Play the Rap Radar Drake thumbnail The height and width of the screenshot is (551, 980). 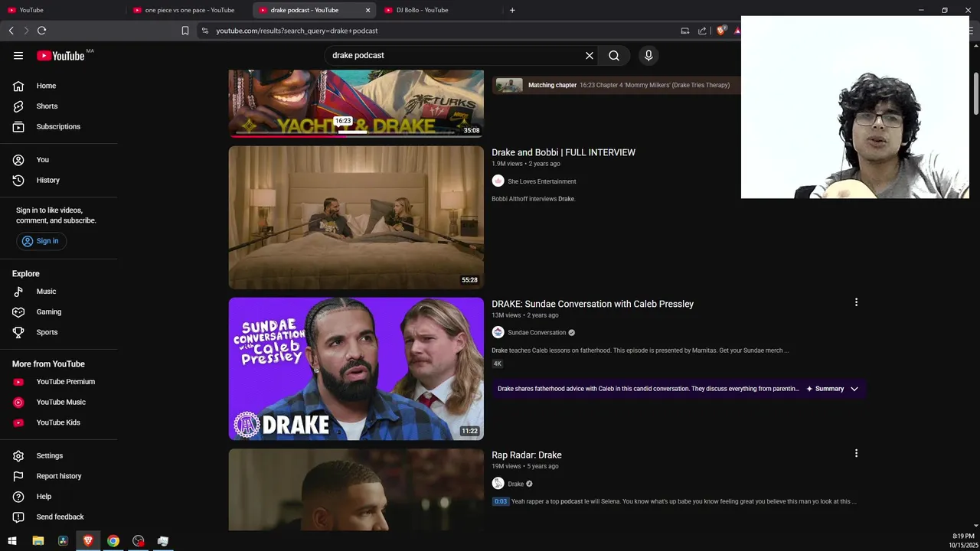click(x=356, y=489)
